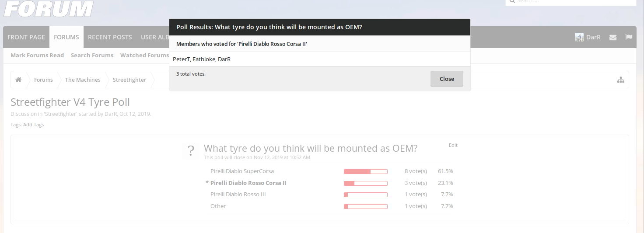The width and height of the screenshot is (644, 233).
Task: Click the Tags link under thread title
Action: pyautogui.click(x=38, y=125)
